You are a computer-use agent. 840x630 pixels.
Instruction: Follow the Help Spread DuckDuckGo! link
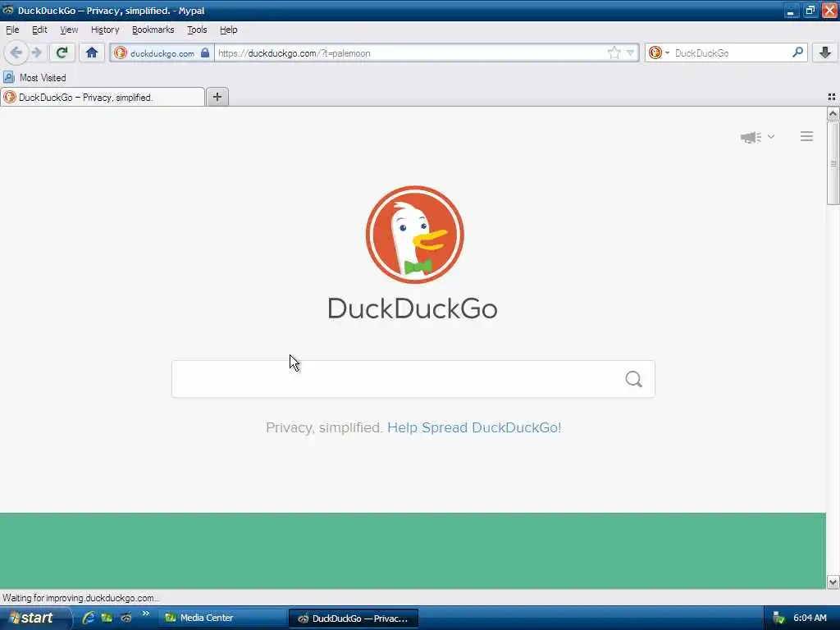pos(474,427)
